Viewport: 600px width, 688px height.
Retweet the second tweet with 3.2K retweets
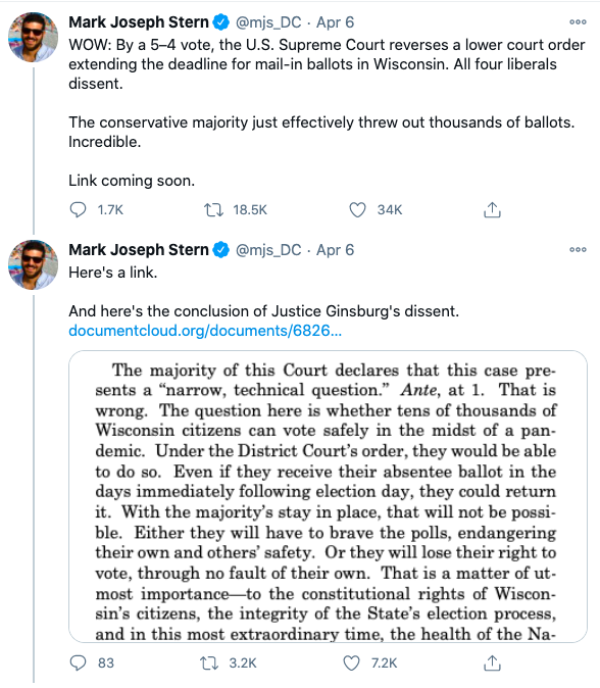(209, 663)
